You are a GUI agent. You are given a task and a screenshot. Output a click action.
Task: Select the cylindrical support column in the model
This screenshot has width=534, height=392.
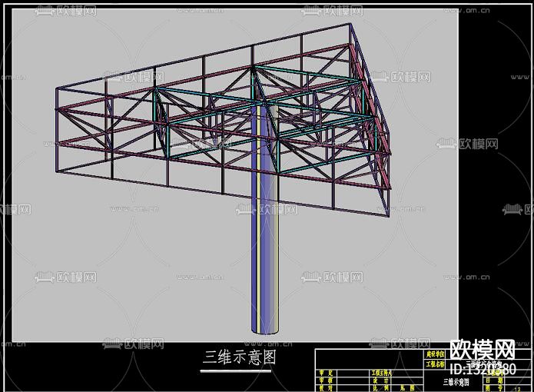pos(265,218)
